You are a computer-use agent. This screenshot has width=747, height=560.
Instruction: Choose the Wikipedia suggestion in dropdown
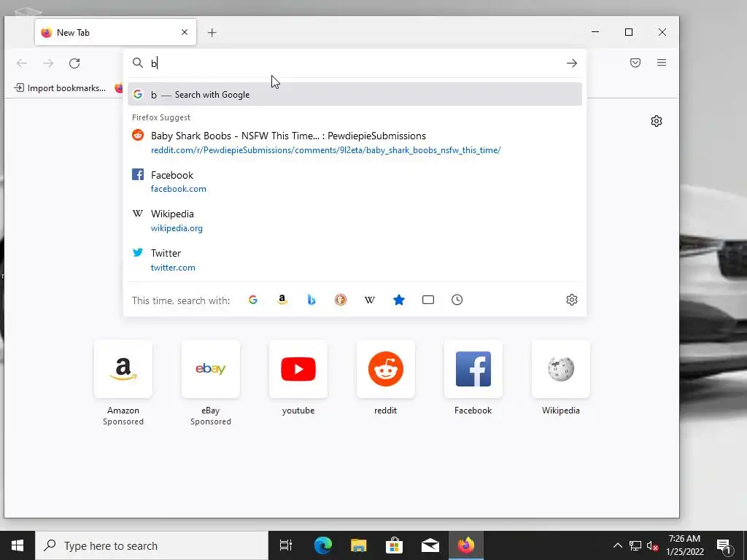(x=355, y=220)
